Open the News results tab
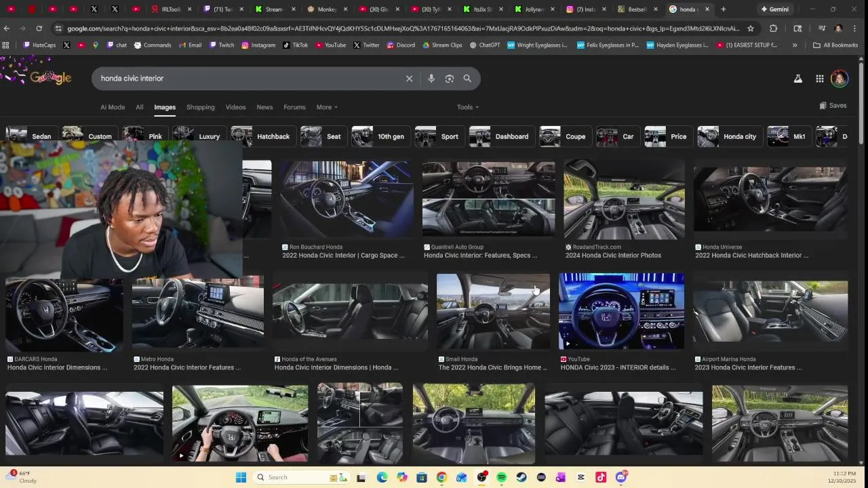Image resolution: width=868 pixels, height=488 pixels. point(264,107)
